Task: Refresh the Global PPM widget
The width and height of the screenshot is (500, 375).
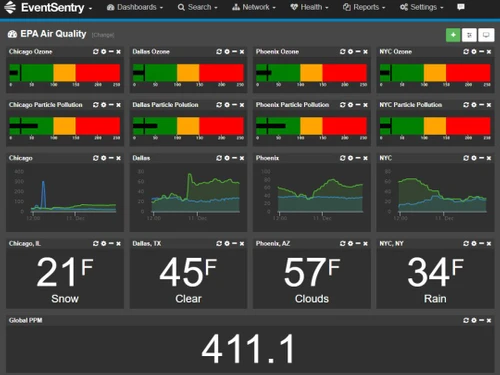Action: [466, 320]
